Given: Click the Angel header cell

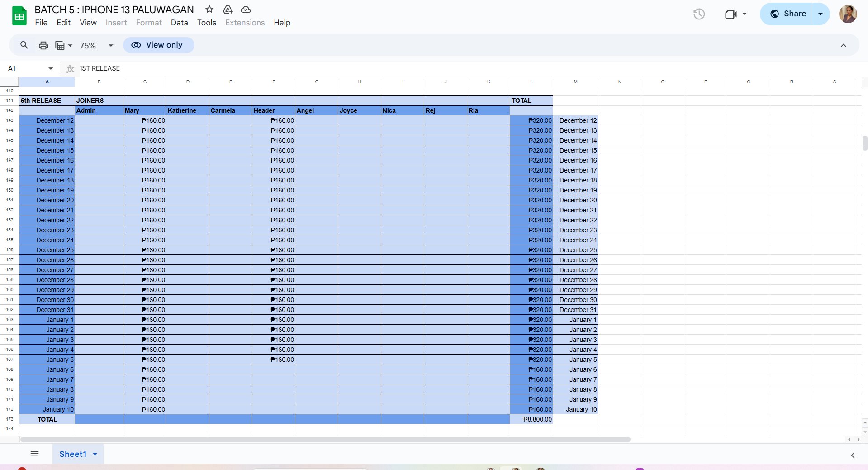Looking at the screenshot, I should pos(317,110).
